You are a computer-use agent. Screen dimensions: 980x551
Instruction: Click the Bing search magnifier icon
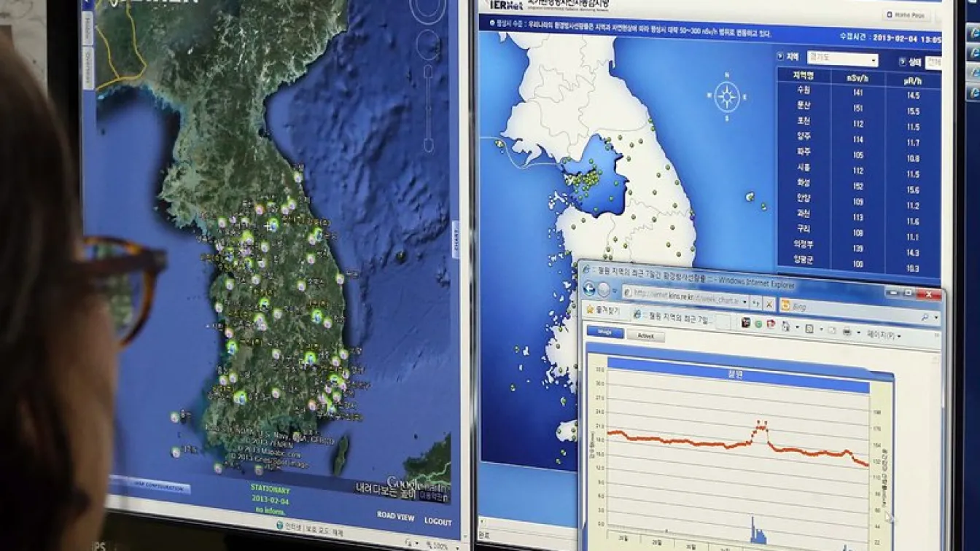[x=925, y=317]
